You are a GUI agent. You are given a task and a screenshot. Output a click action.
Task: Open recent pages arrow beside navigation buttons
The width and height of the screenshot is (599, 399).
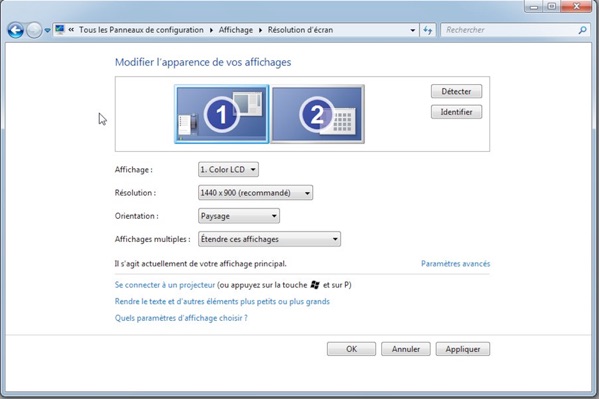(x=47, y=30)
